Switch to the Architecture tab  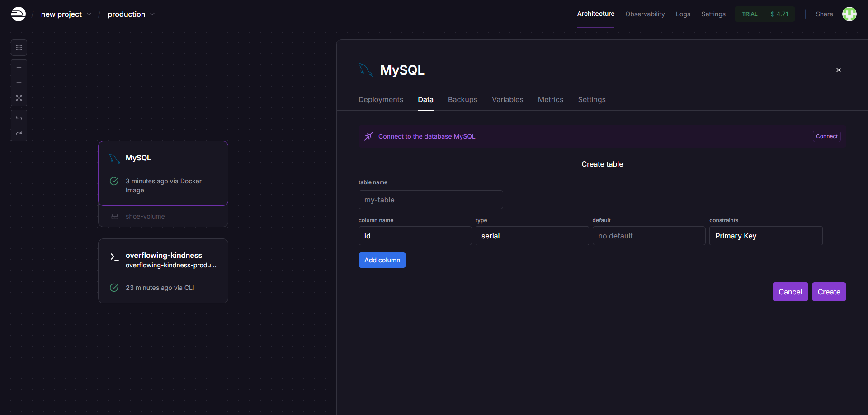point(596,14)
